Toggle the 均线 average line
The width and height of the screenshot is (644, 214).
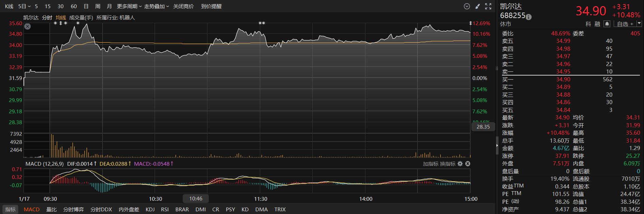61,17
